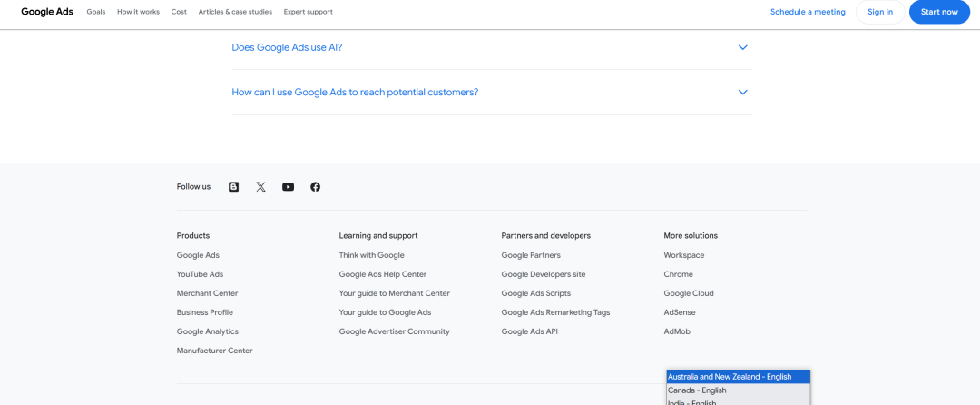Screen dimensions: 980x405
Task: Open the Google Ads Scripts link
Action: [535, 293]
